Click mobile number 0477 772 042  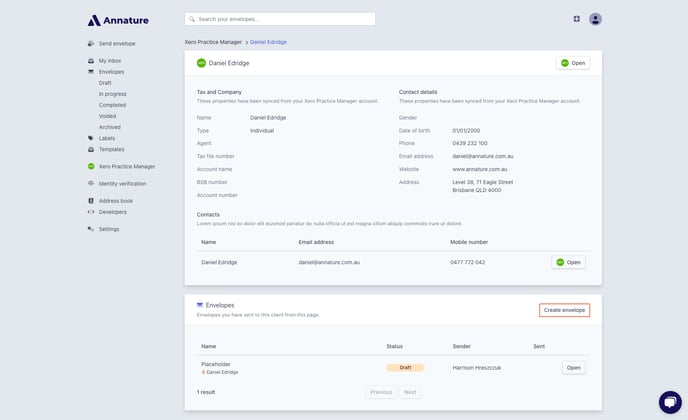[467, 262]
